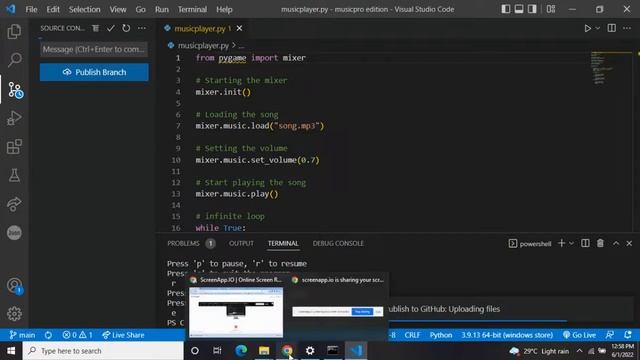Image resolution: width=640 pixels, height=360 pixels.
Task: Open Microsoft Edge from the taskbar
Action: click(241, 351)
